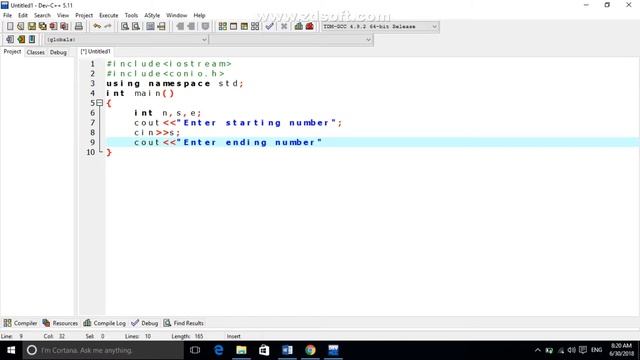This screenshot has width=640, height=360.
Task: Open the TDM-GCC compiler set dropdown
Action: [380, 27]
